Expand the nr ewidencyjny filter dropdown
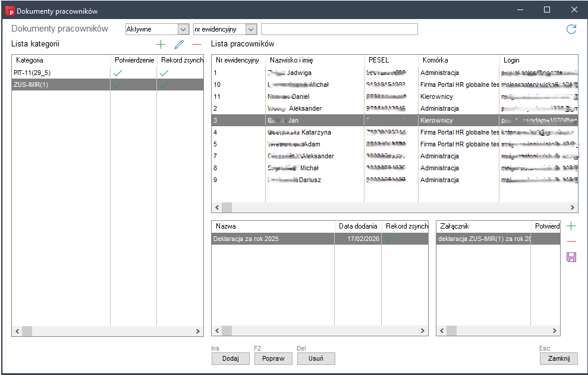Screen dimensions: 588x375 coord(250,29)
